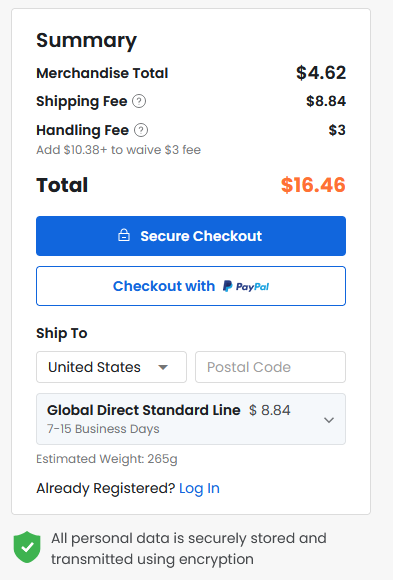Screen dimensions: 393x580
Task: Follow the Log In link
Action: pyautogui.click(x=199, y=488)
